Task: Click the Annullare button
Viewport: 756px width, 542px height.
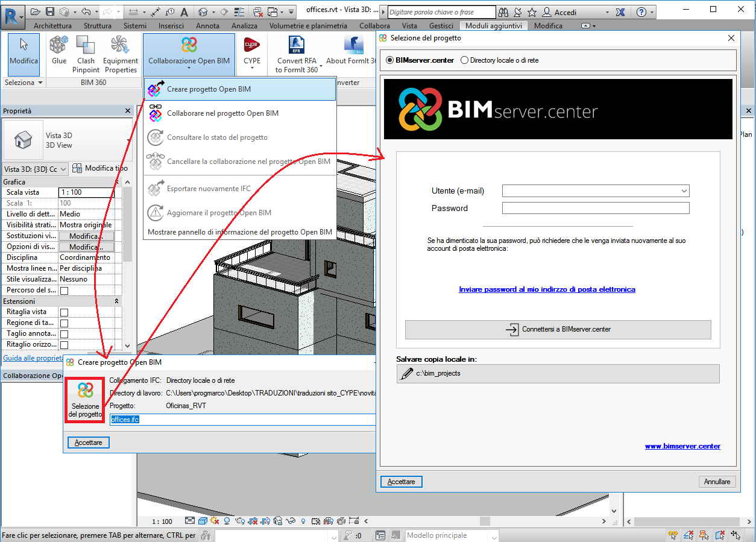Action: 717,482
